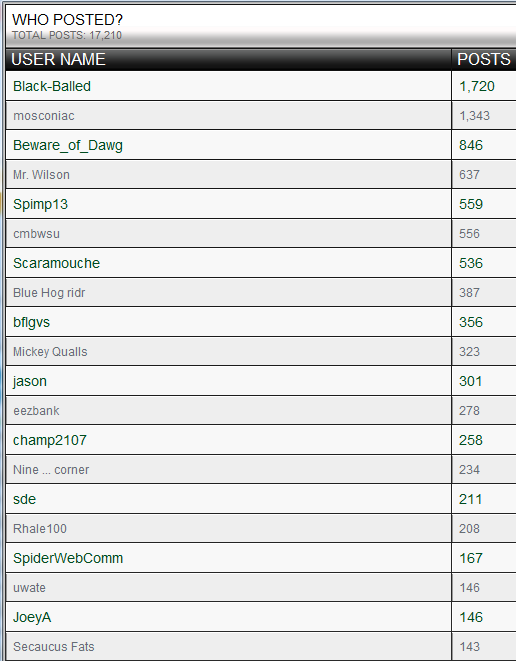Click on Spimp13 username
This screenshot has height=661, width=516.
click(x=40, y=204)
